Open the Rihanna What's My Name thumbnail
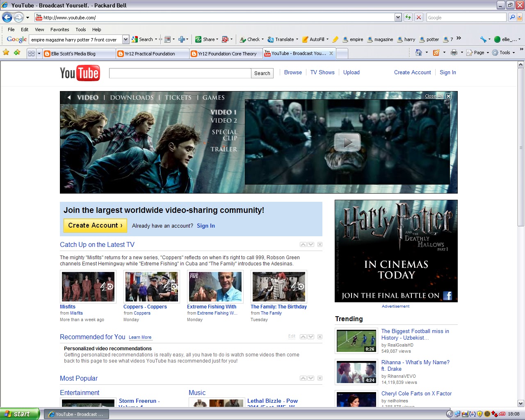Image resolution: width=525 pixels, height=420 pixels. coord(357,372)
